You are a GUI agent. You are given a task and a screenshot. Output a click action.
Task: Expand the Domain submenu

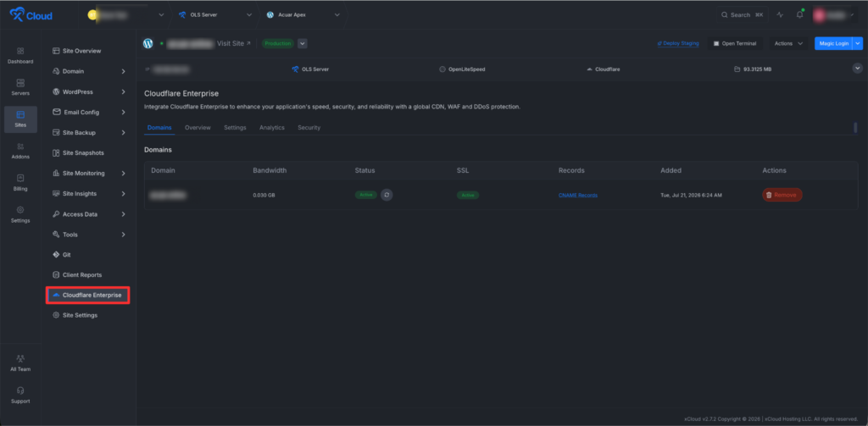point(88,71)
